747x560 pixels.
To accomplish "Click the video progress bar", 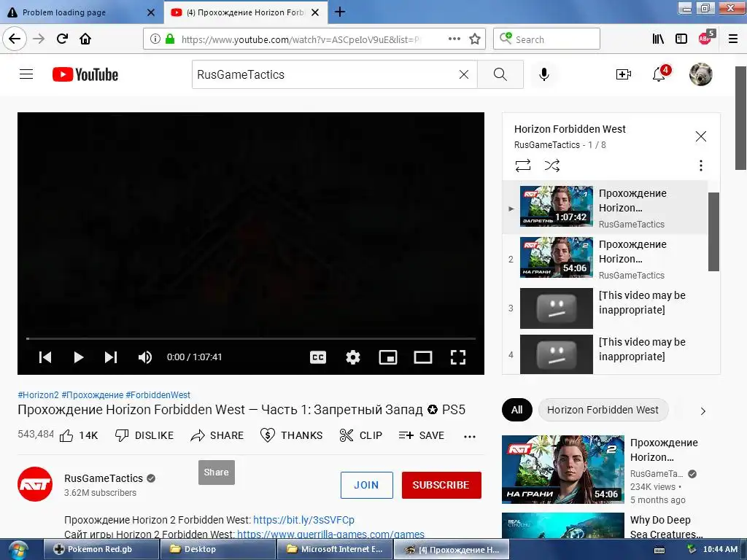I will tap(251, 338).
